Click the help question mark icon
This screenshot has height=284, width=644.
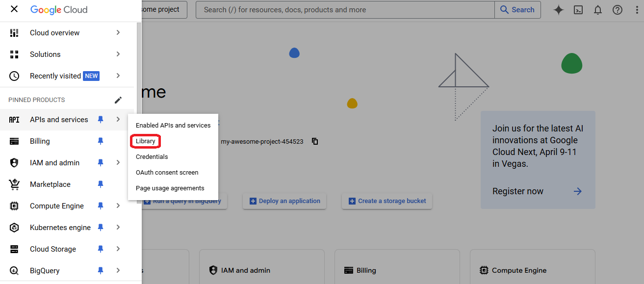[617, 10]
